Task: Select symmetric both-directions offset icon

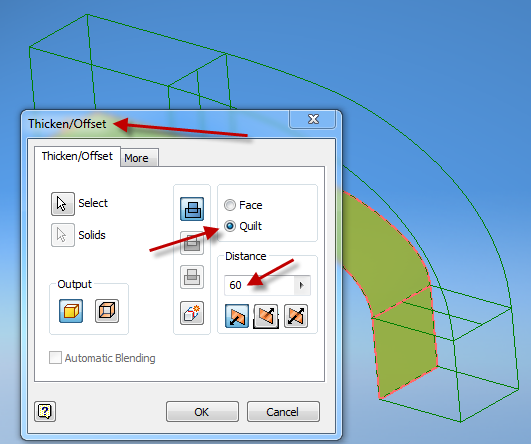Action: pyautogui.click(x=296, y=316)
